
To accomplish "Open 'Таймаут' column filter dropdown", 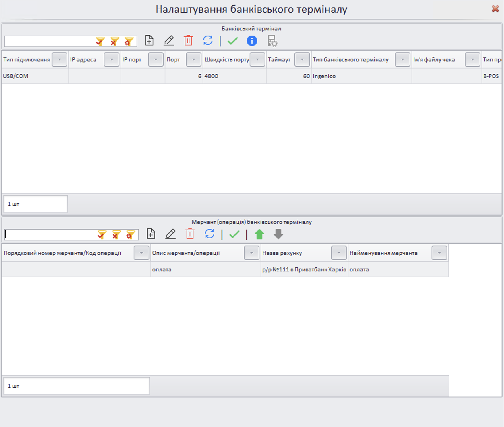I will (x=302, y=59).
